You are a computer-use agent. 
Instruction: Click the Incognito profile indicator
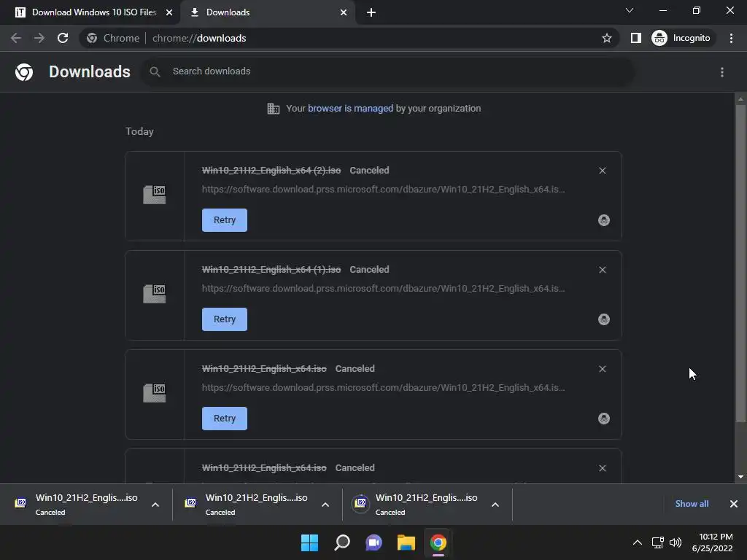[681, 38]
